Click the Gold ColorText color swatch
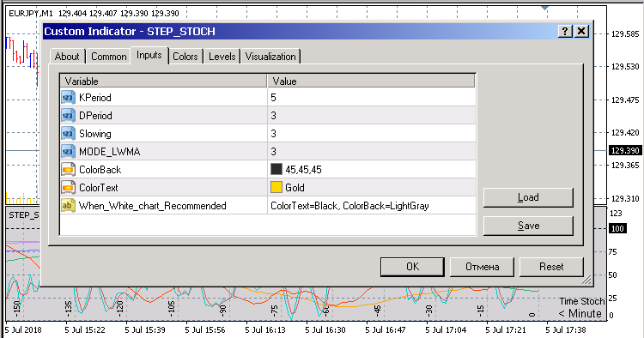Screen dimensions: 644x338 [x=276, y=188]
